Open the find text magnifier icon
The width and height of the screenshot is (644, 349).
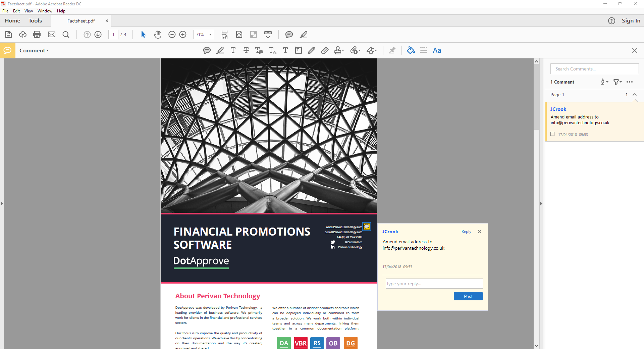(66, 35)
